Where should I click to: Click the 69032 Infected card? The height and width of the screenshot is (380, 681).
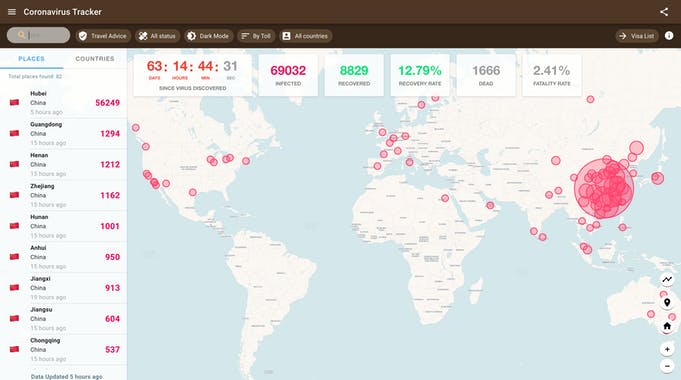coord(288,75)
